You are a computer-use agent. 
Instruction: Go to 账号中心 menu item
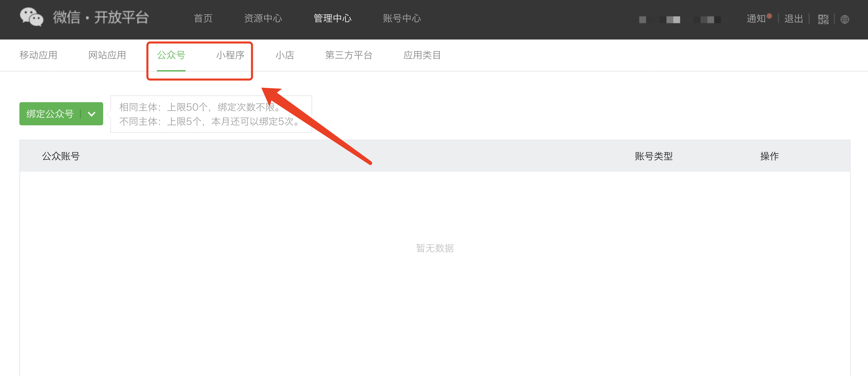point(402,18)
